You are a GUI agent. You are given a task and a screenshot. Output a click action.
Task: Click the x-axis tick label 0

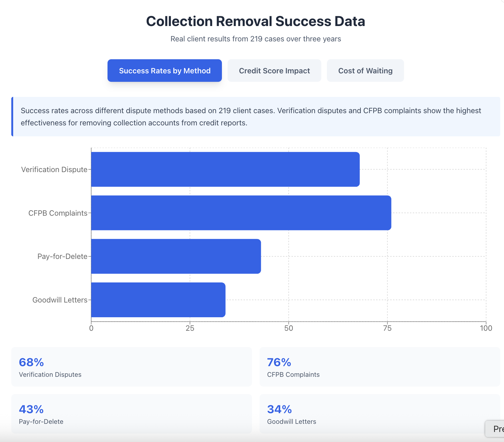coord(91,328)
